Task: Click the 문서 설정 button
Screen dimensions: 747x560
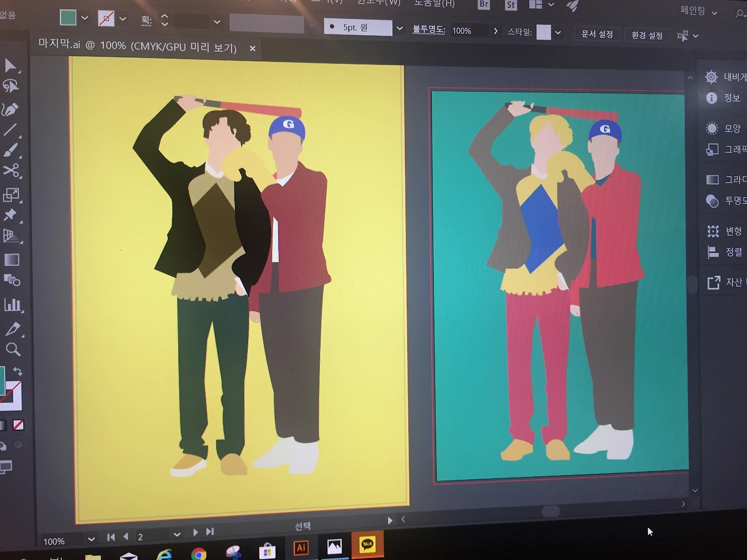Action: [x=597, y=34]
